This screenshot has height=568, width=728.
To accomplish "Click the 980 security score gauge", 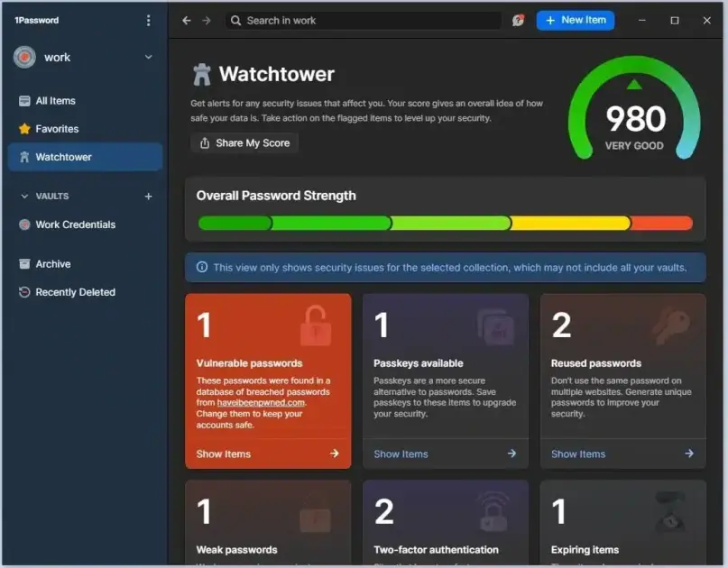I will point(635,107).
